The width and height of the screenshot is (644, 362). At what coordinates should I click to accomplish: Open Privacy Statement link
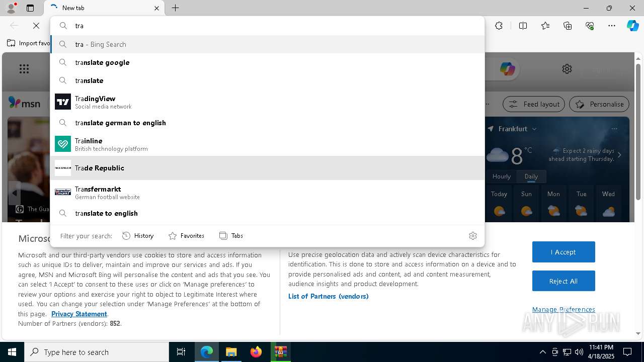point(79,314)
